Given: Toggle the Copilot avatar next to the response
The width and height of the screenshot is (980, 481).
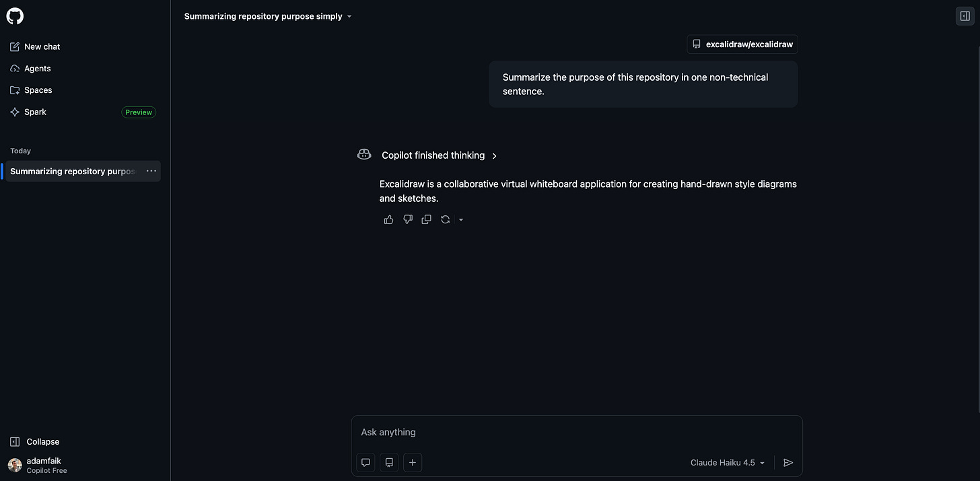Looking at the screenshot, I should click(363, 154).
